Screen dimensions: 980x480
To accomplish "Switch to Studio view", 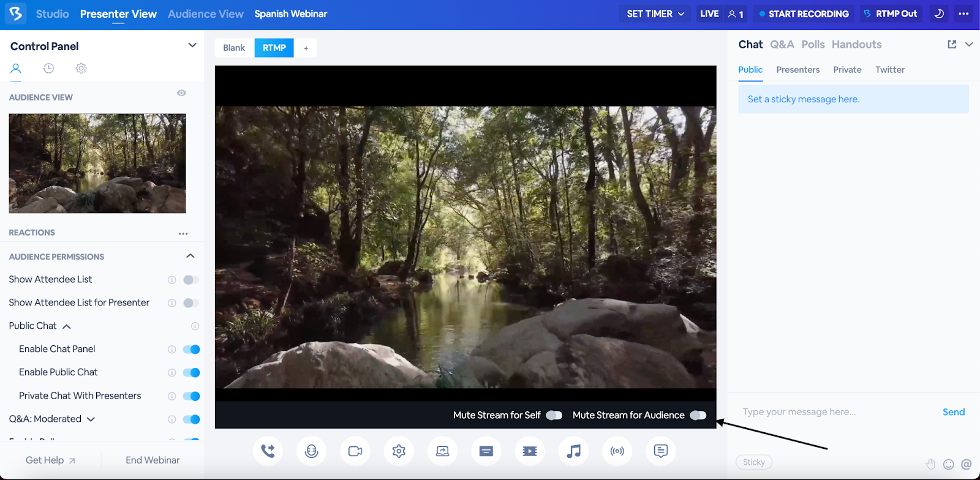I will 53,13.
